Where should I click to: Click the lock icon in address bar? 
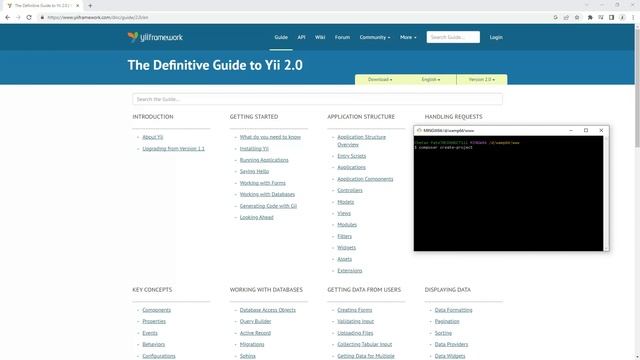coord(42,18)
